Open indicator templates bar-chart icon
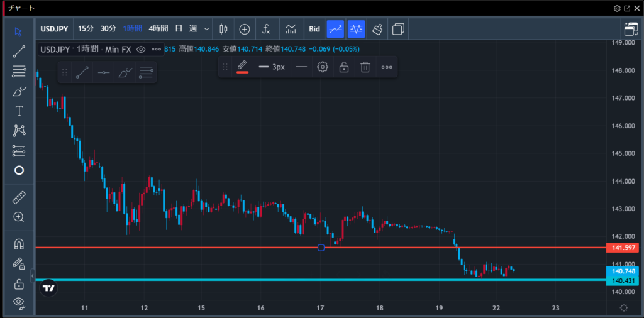This screenshot has width=644, height=318. tap(291, 29)
